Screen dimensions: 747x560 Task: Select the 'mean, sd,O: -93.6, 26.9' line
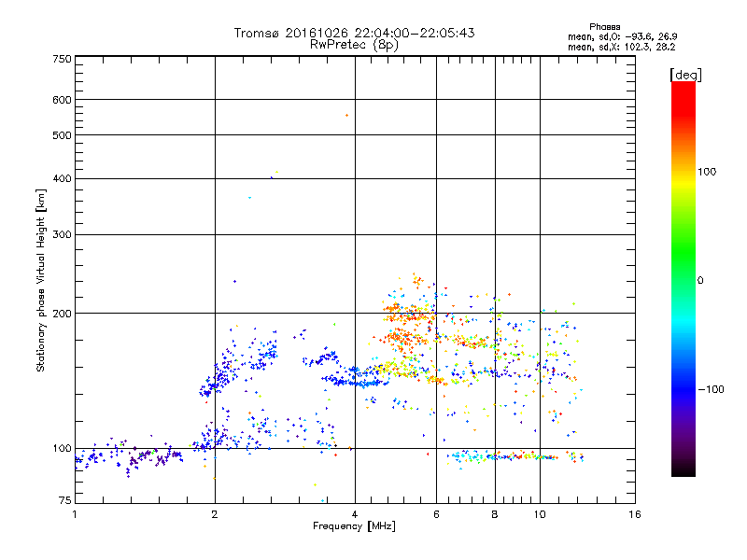click(622, 36)
